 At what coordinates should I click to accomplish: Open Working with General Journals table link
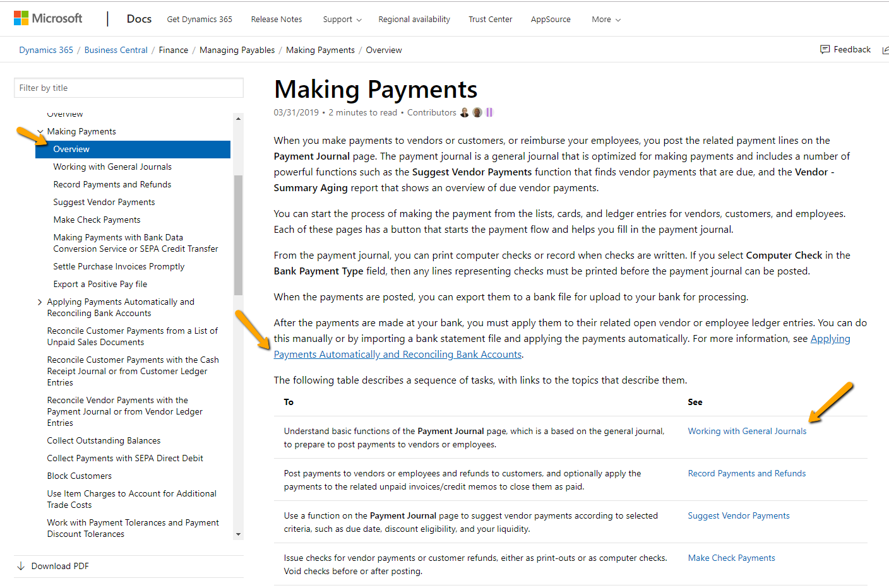coord(747,432)
